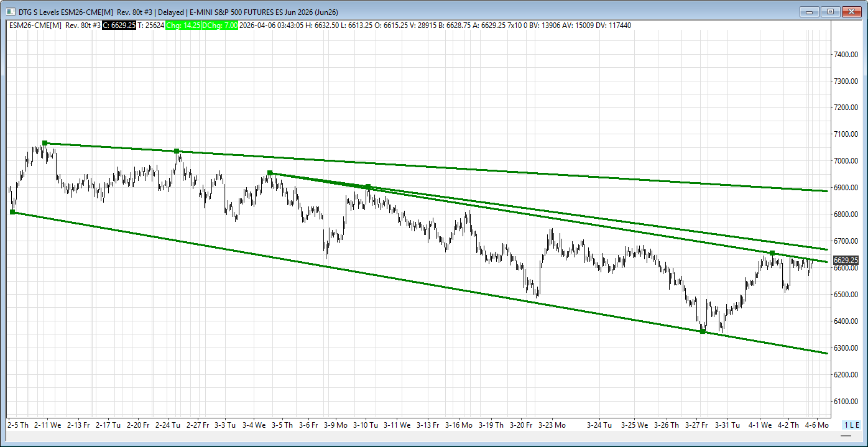The image size is (868, 447).
Task: Click the green Chg: 14.25 header field
Action: [183, 25]
